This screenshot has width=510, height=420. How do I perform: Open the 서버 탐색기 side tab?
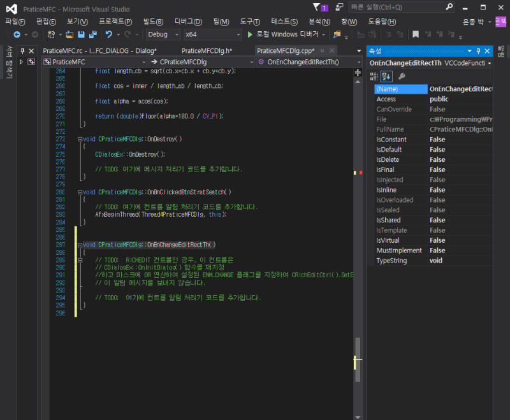click(10, 62)
